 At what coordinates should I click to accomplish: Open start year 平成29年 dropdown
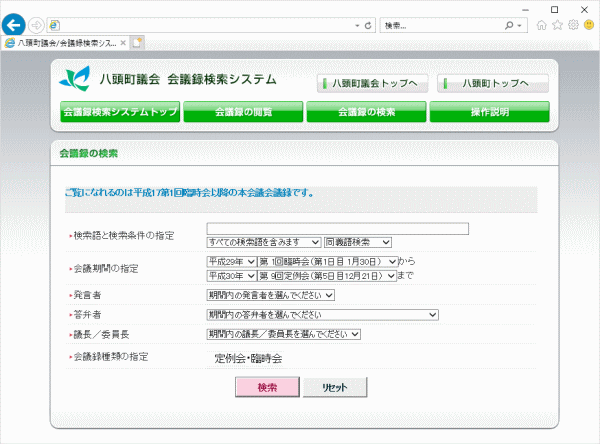[232, 262]
